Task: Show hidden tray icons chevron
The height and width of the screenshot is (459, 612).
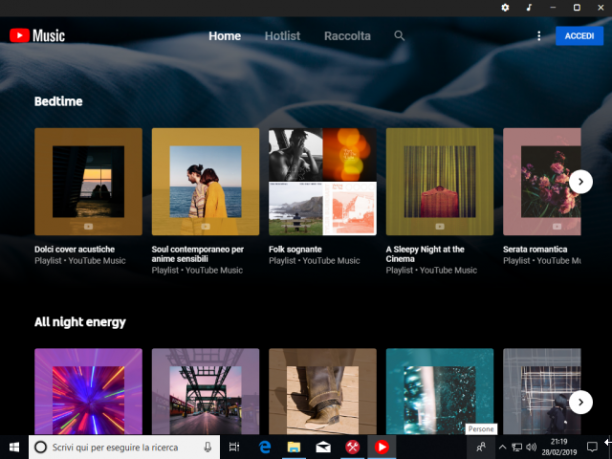Action: pos(503,447)
